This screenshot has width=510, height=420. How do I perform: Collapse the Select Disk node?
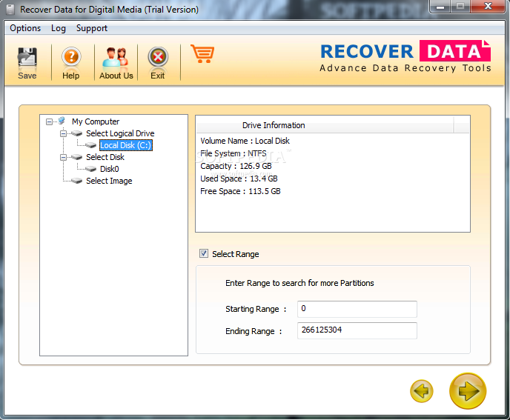pyautogui.click(x=64, y=157)
